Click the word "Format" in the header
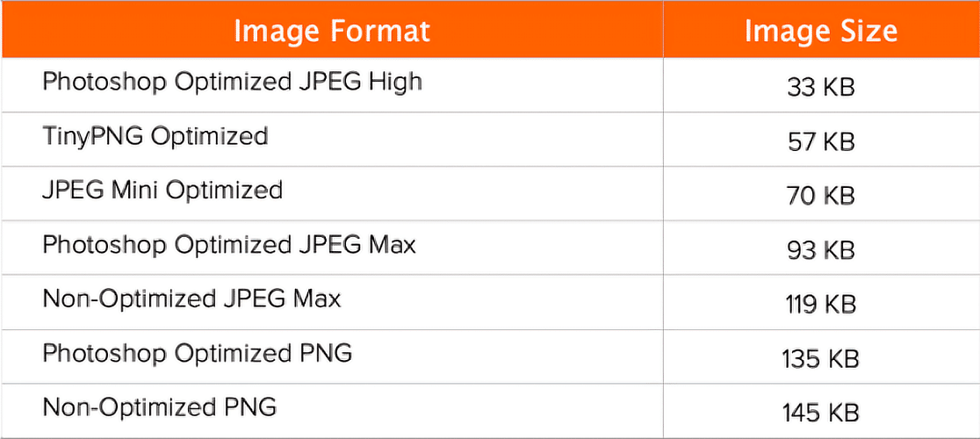This screenshot has height=439, width=980. (380, 32)
